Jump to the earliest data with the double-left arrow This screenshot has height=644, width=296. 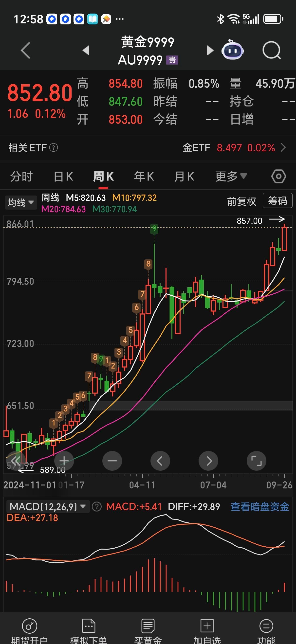(16, 461)
